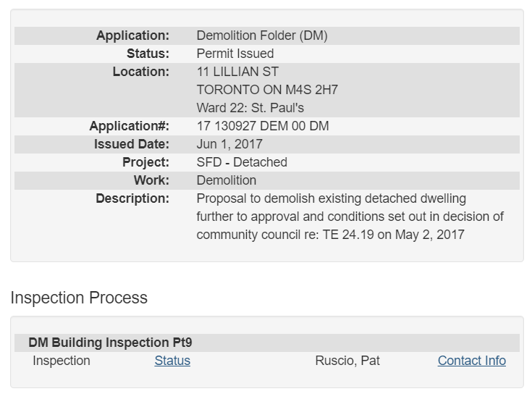Image resolution: width=532 pixels, height=407 pixels.
Task: Open the Contact Info link
Action: [x=471, y=361]
